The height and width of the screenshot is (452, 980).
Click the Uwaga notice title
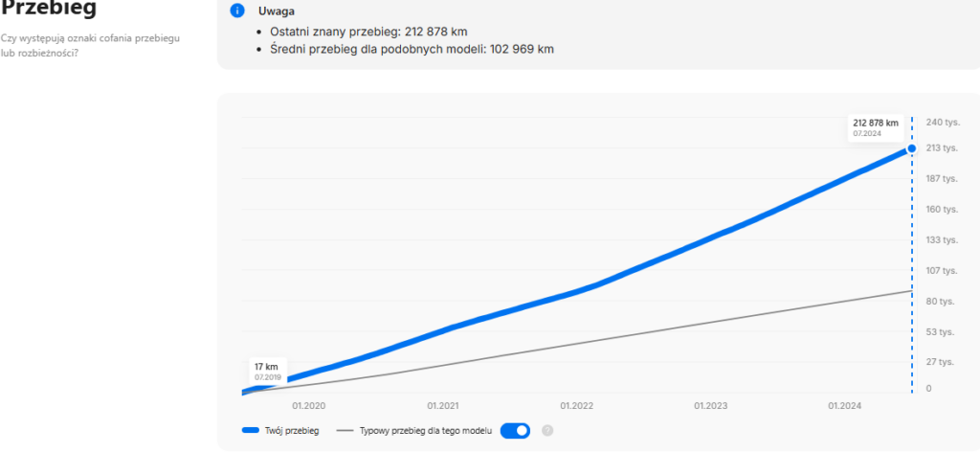click(x=277, y=11)
